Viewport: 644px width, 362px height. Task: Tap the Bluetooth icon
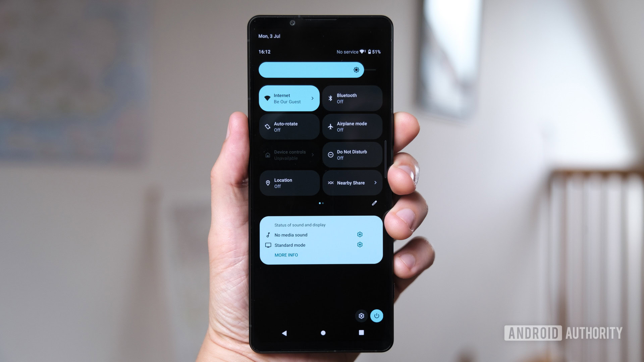tap(332, 98)
